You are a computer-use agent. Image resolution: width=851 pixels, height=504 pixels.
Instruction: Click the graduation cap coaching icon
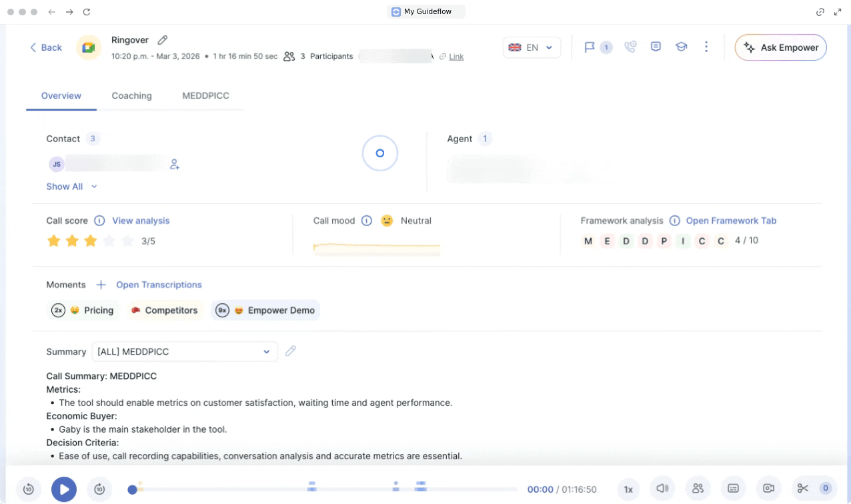click(681, 47)
